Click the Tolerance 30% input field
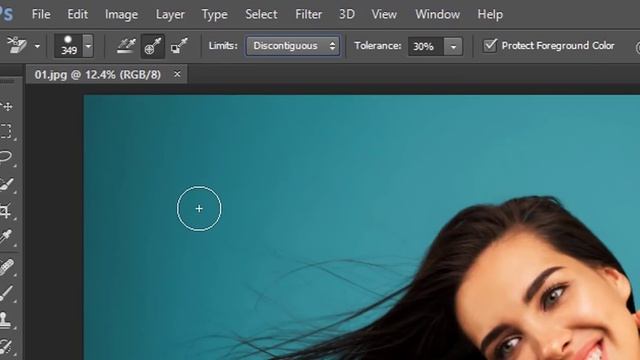 [x=425, y=46]
